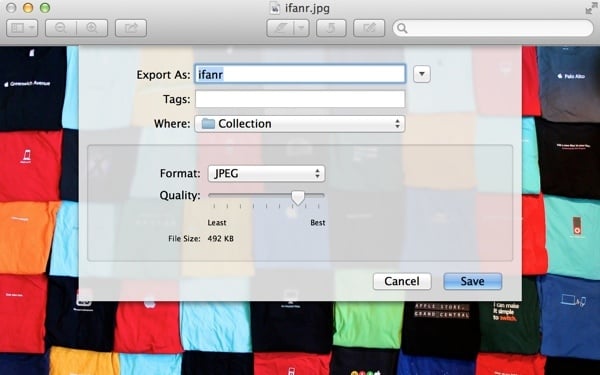
Task: Open the Format popup showing JPEG
Action: coord(266,173)
